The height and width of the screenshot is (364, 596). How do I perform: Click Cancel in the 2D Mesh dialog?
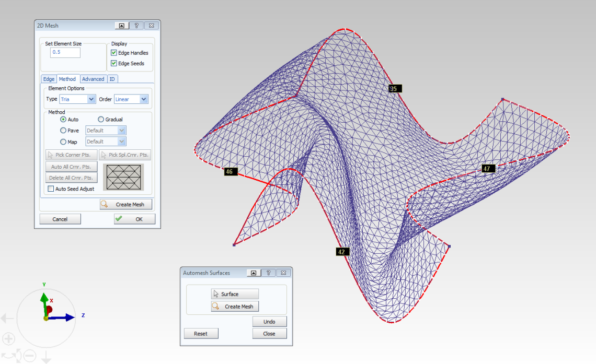pos(60,219)
